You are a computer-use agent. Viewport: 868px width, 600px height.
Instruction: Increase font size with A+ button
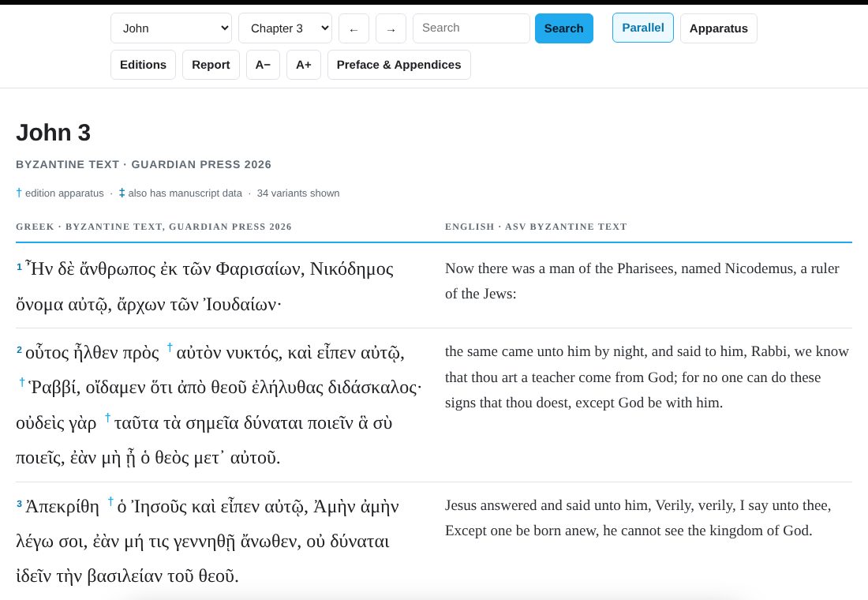pyautogui.click(x=303, y=65)
